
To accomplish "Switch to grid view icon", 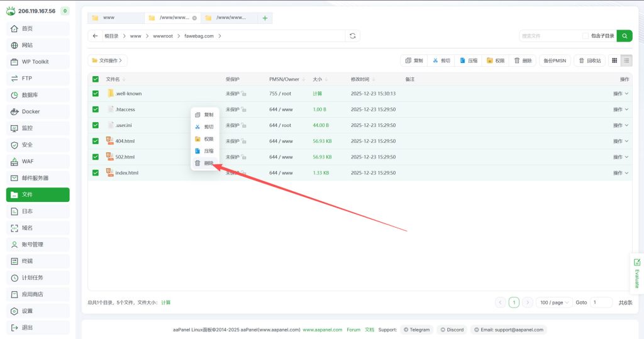I will tap(614, 60).
